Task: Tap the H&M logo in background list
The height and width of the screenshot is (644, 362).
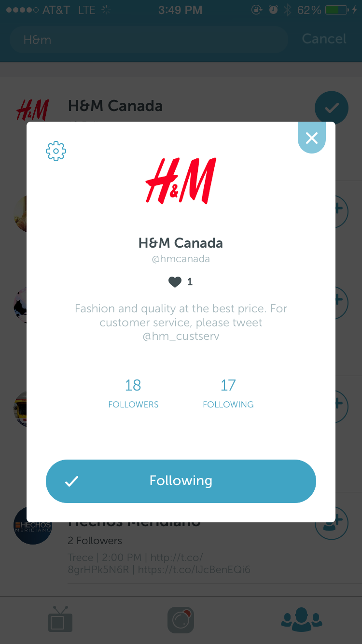Action: (x=33, y=111)
